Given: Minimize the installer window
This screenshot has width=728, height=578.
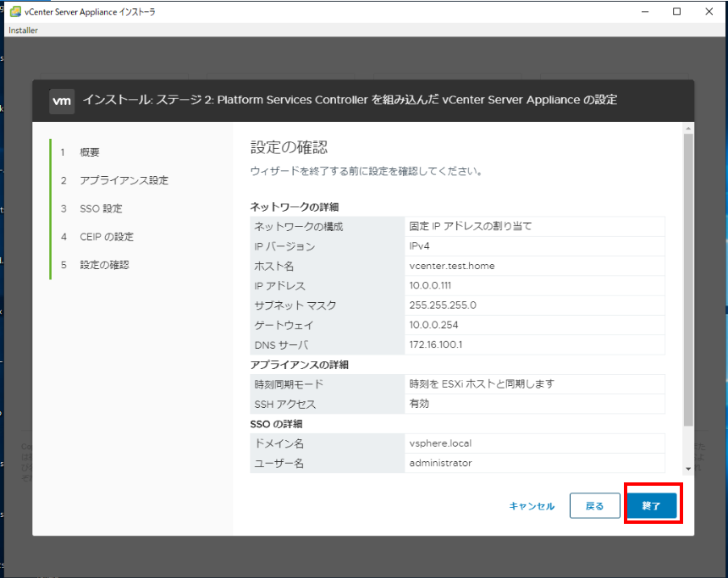Looking at the screenshot, I should coord(645,12).
